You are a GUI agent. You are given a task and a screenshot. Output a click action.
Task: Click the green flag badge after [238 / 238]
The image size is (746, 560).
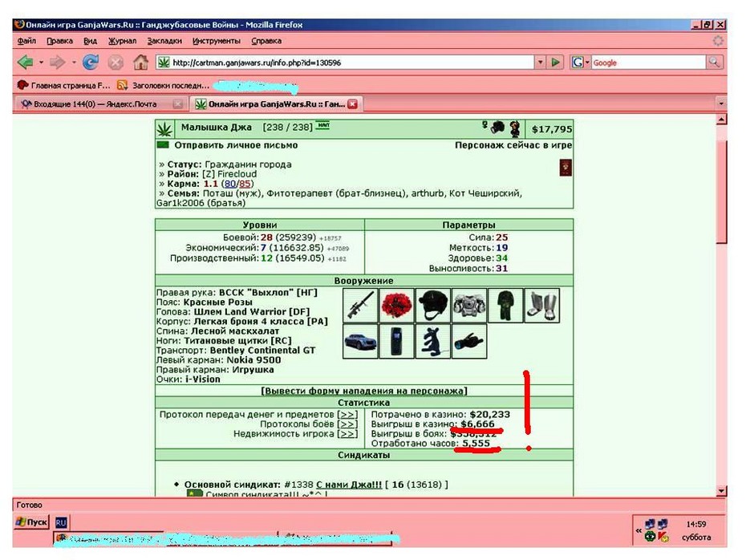click(x=323, y=125)
